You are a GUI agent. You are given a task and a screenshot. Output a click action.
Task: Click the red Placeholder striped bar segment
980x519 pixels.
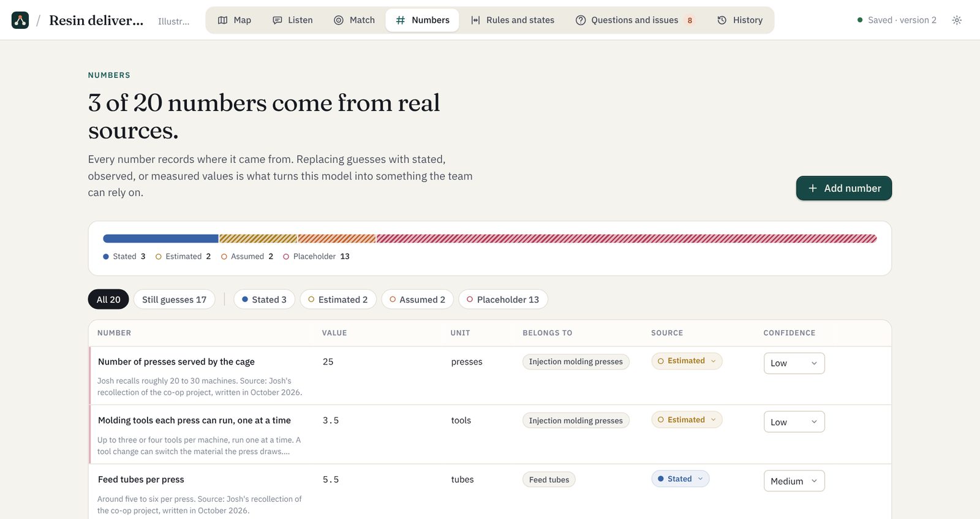(627, 238)
